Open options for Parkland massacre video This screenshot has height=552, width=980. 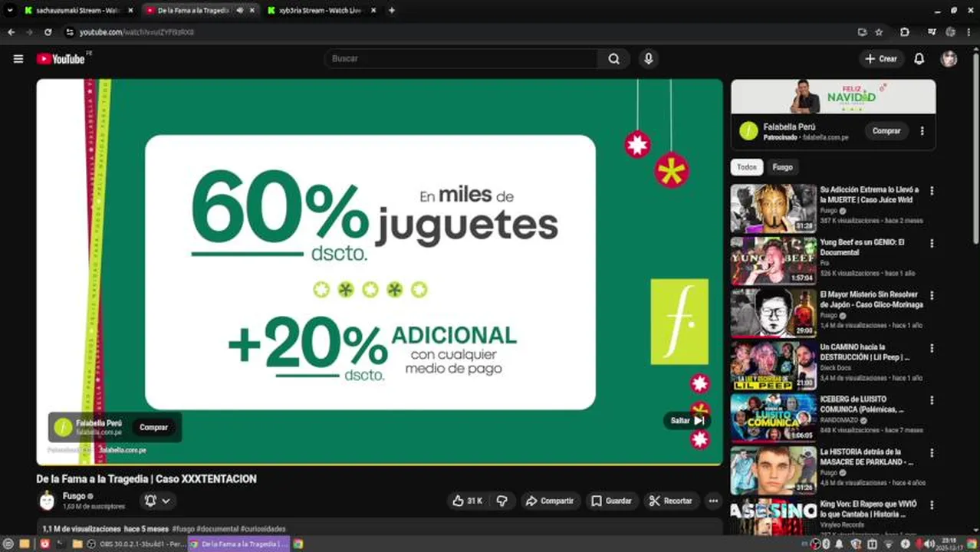[x=932, y=453]
